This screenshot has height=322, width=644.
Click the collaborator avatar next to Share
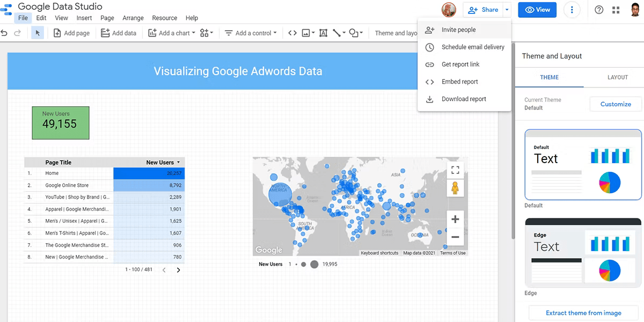tap(449, 10)
